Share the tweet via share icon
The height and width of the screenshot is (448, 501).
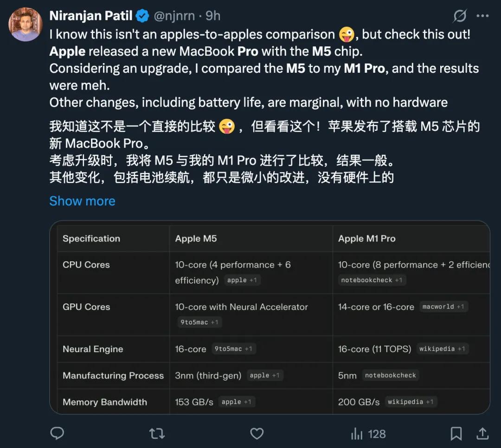pos(482,434)
